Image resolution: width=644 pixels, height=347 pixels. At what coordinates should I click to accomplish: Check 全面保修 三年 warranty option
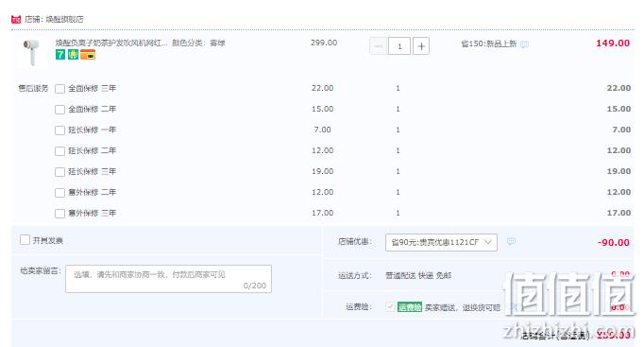(60, 89)
